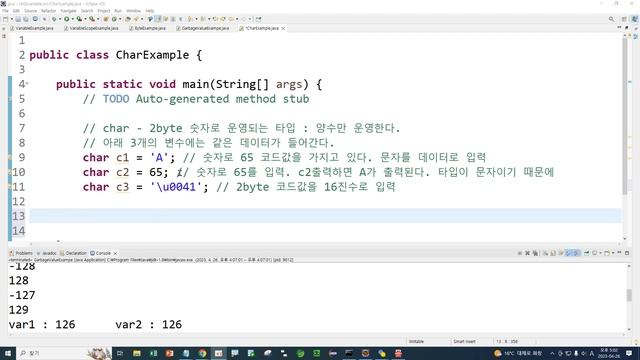Open the File menu
640x360 pixels.
(5, 11)
